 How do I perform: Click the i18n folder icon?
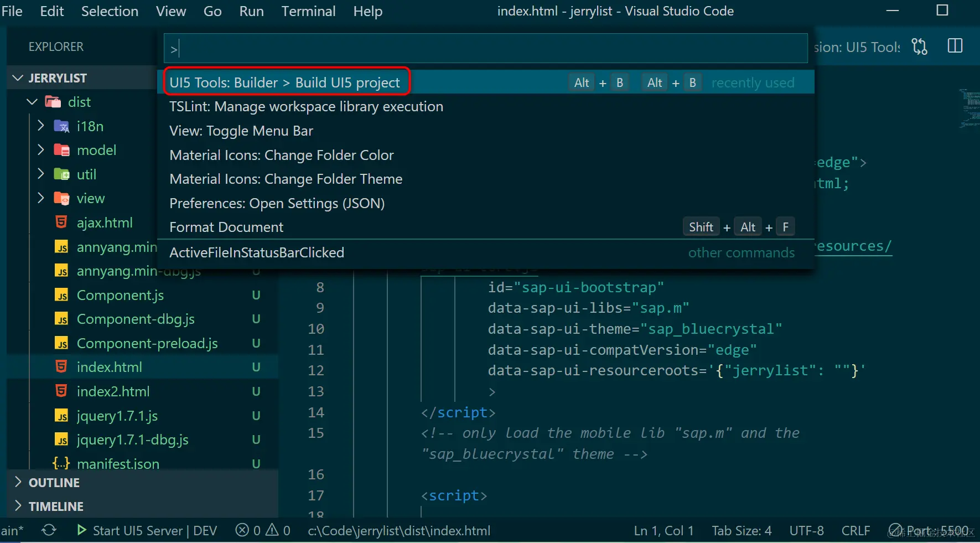click(61, 126)
